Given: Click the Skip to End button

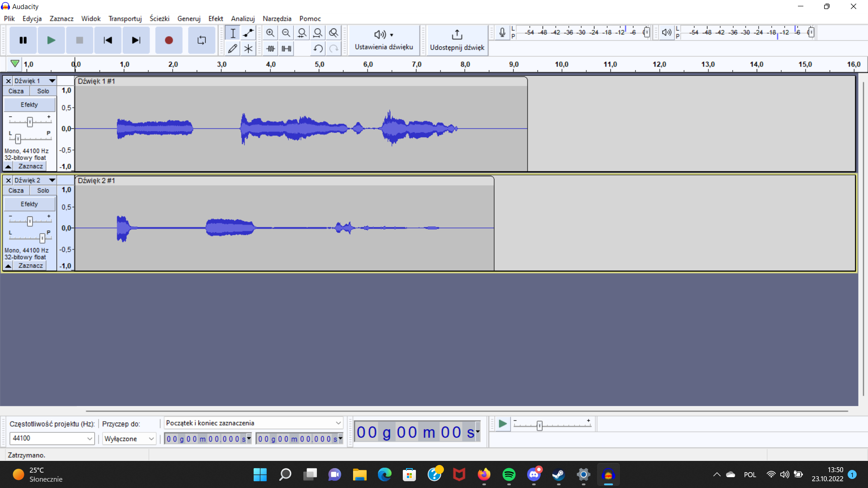Looking at the screenshot, I should tap(136, 40).
